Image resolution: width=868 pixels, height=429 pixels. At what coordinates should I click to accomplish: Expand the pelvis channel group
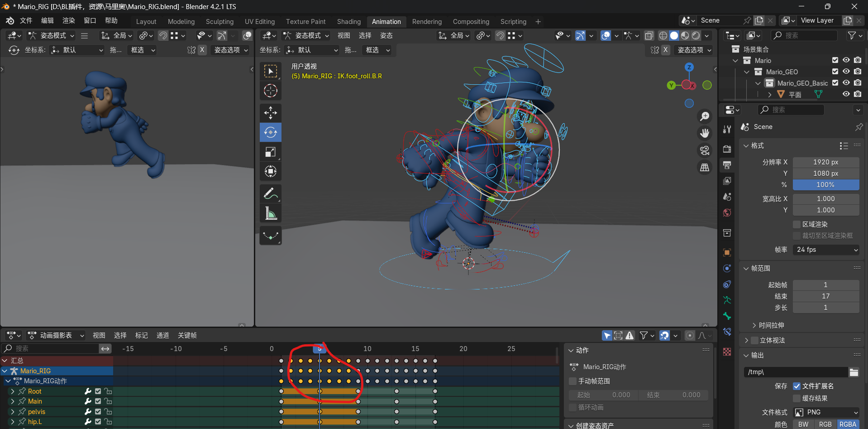(x=13, y=412)
